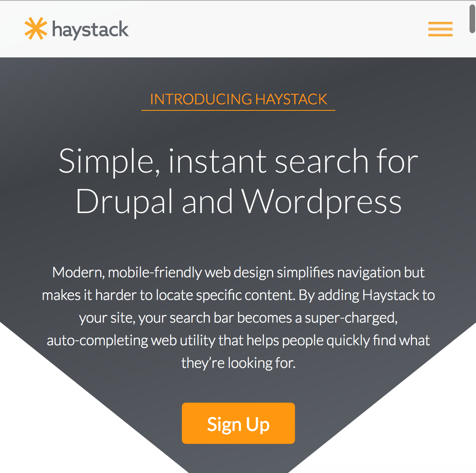Click line starting 'your site, your search bar'
Screen dimensions: 476x473
tap(238, 318)
